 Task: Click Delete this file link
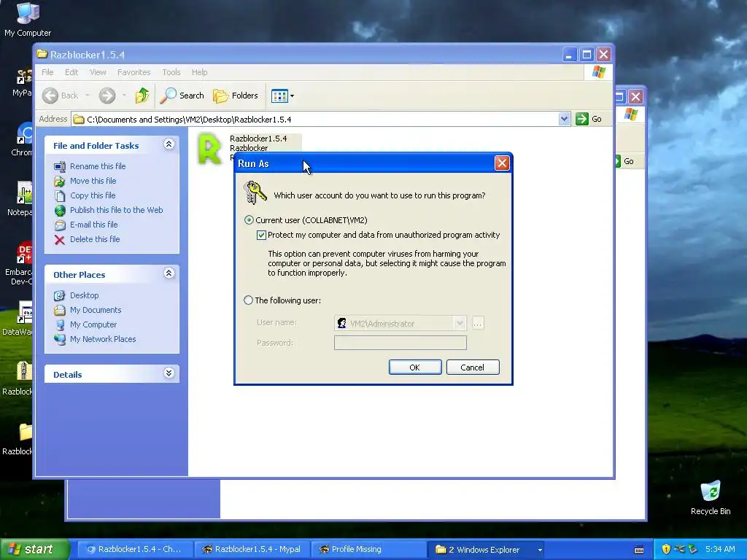click(95, 239)
